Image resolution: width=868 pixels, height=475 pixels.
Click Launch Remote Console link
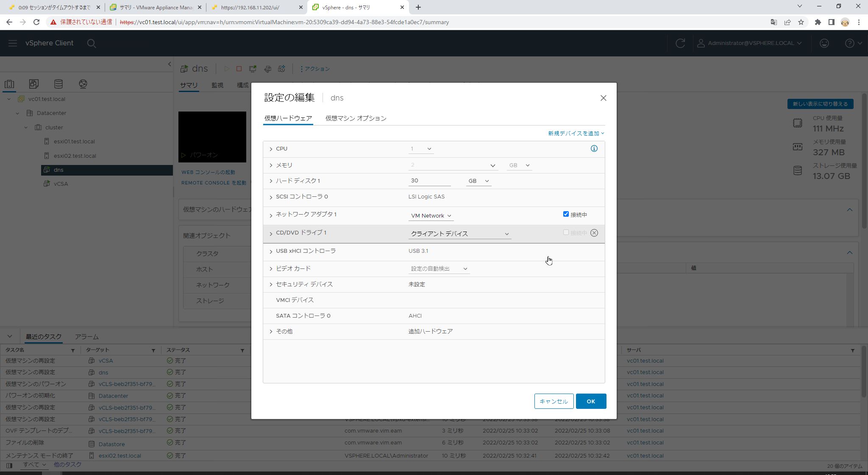(x=214, y=183)
